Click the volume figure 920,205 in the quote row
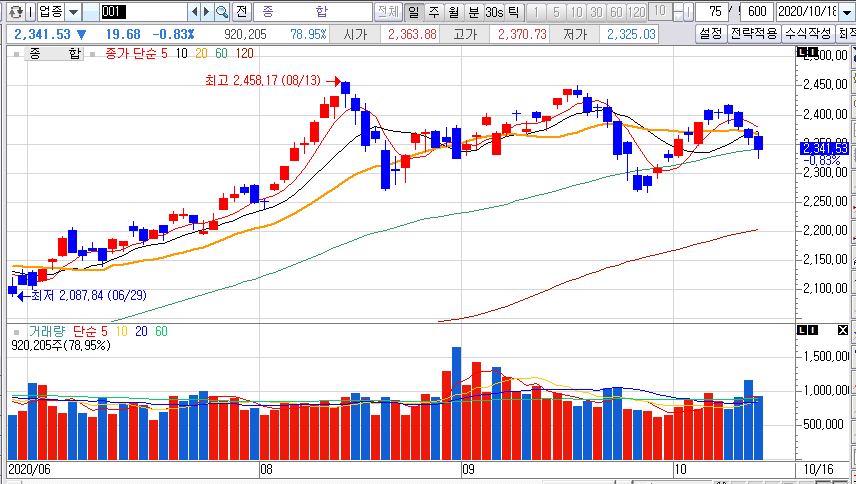 246,34
